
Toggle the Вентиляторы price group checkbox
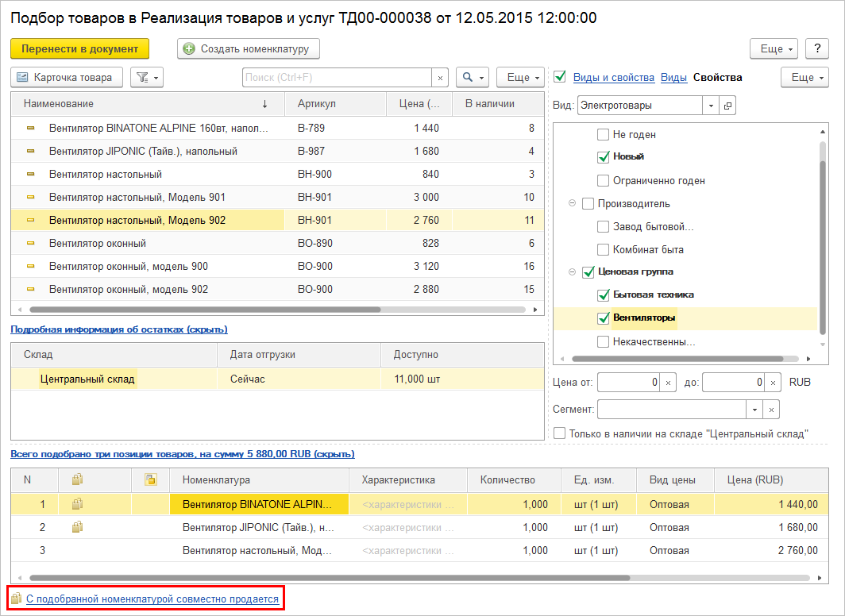click(x=604, y=318)
